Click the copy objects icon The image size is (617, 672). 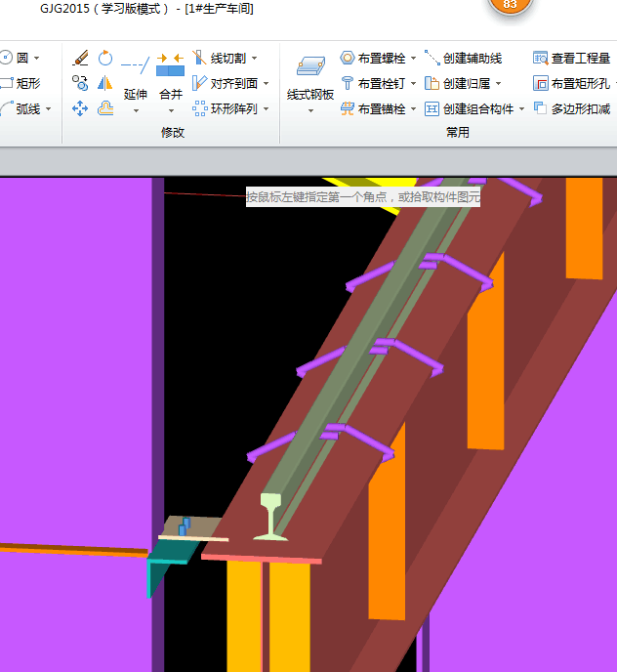coord(80,83)
